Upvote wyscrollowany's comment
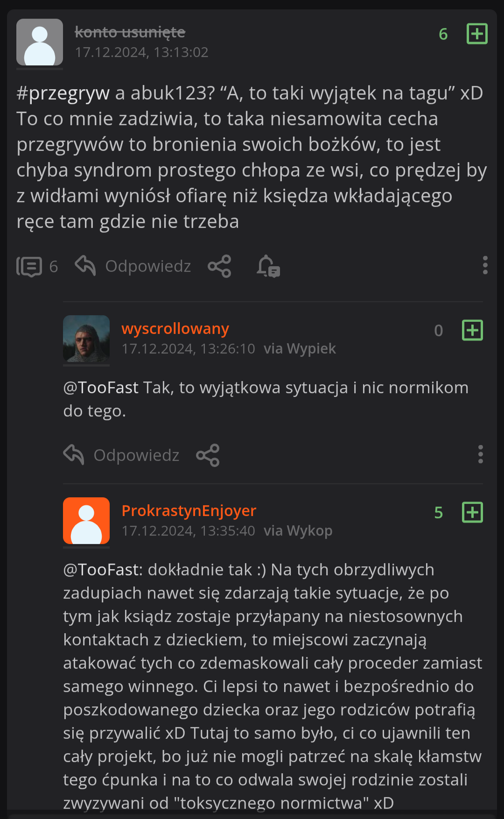The height and width of the screenshot is (819, 504). click(472, 330)
